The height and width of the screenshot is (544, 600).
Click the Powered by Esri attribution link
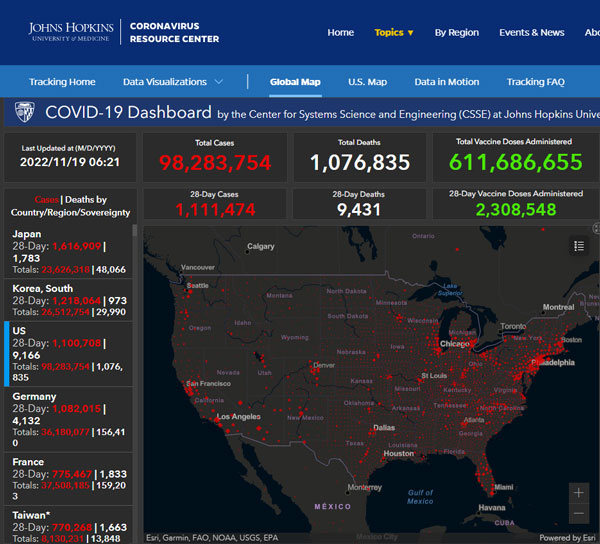[x=567, y=537]
